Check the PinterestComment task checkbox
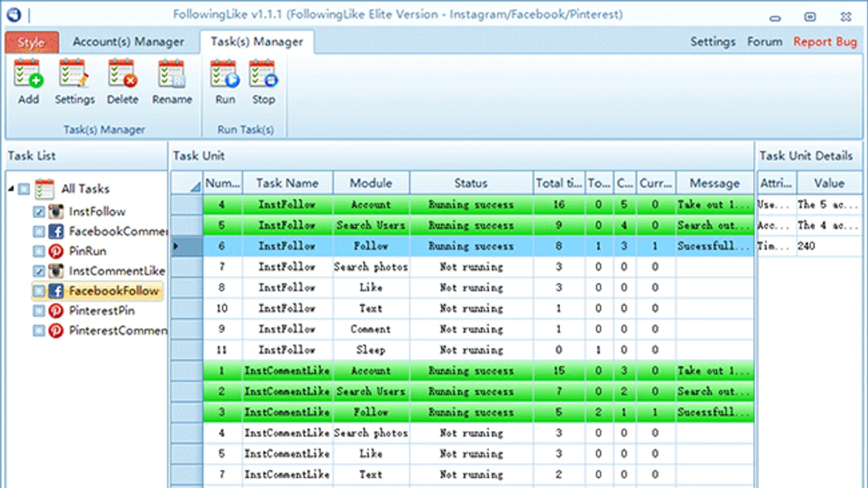Image resolution: width=868 pixels, height=488 pixels. pyautogui.click(x=39, y=330)
